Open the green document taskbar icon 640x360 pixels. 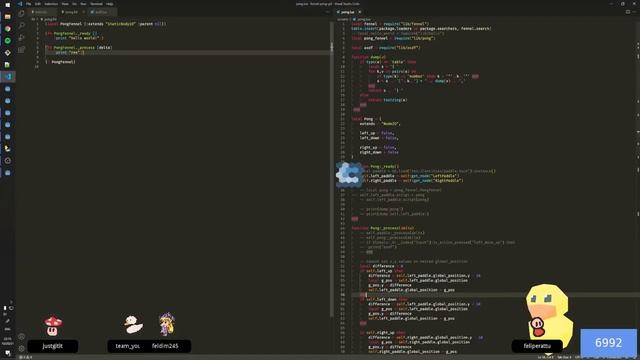(x=7, y=64)
